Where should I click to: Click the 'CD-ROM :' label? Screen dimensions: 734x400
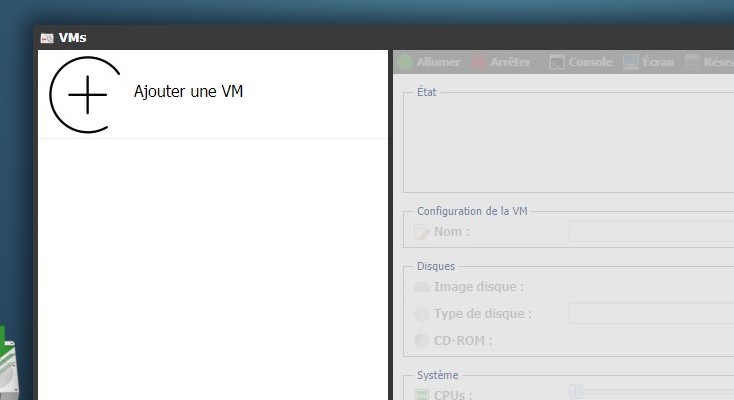[x=463, y=341]
